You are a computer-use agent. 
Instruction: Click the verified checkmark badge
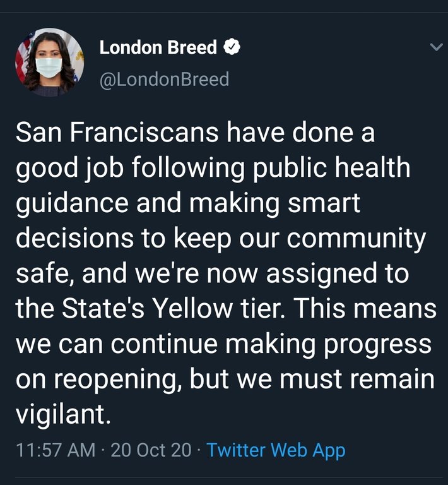pyautogui.click(x=232, y=47)
